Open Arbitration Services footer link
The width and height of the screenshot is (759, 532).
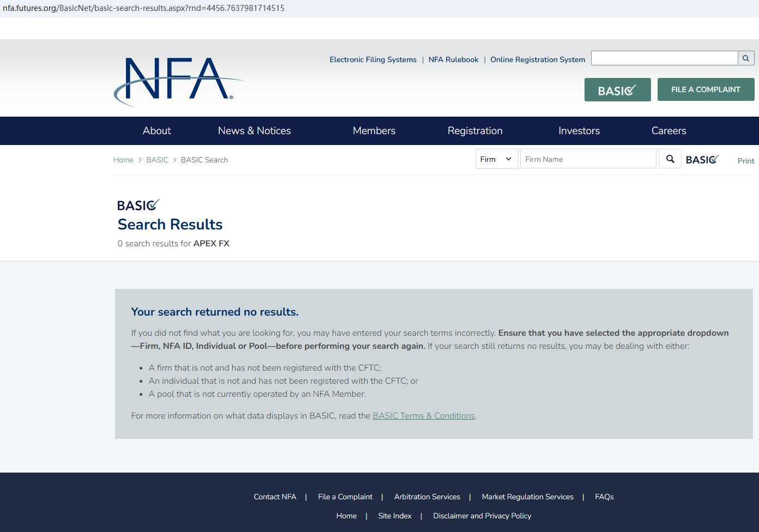point(427,497)
